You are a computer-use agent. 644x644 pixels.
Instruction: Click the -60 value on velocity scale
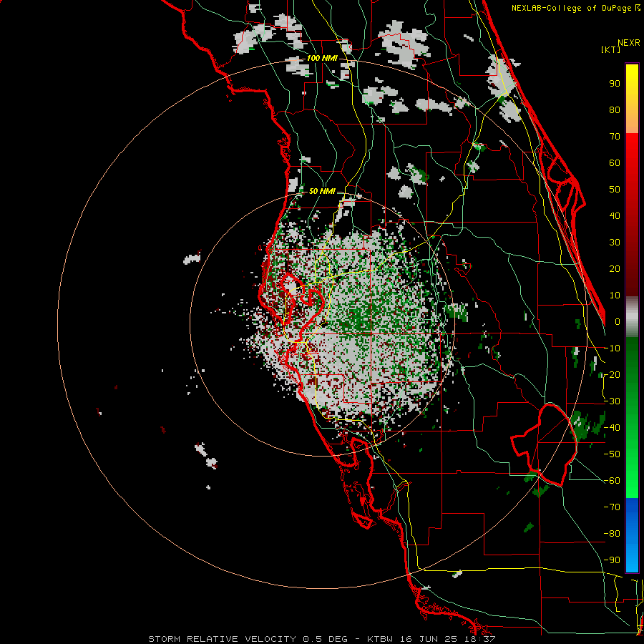(613, 481)
